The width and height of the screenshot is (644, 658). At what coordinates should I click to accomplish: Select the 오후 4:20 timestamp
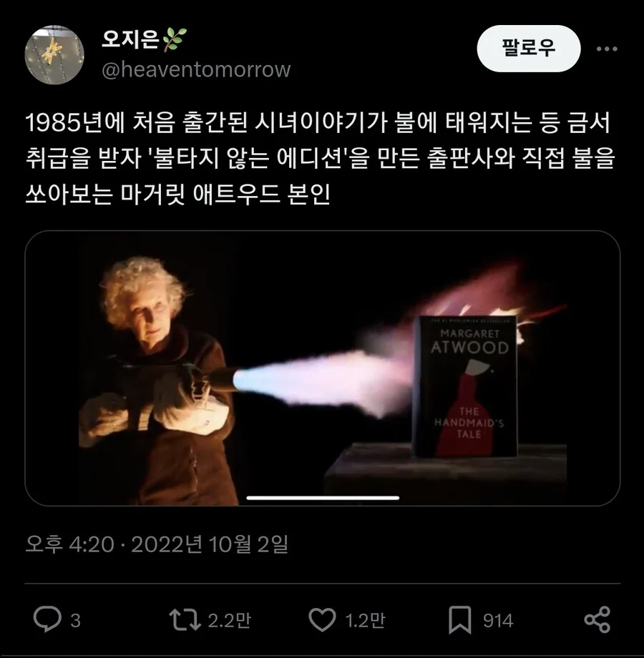point(69,544)
